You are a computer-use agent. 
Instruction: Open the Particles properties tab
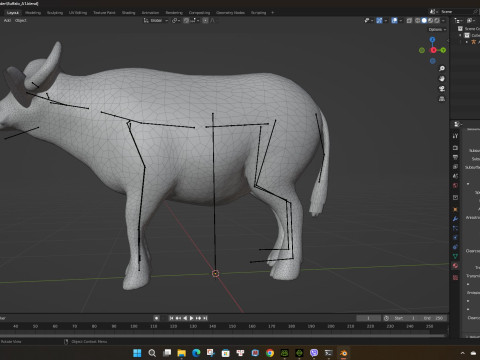coord(455,228)
